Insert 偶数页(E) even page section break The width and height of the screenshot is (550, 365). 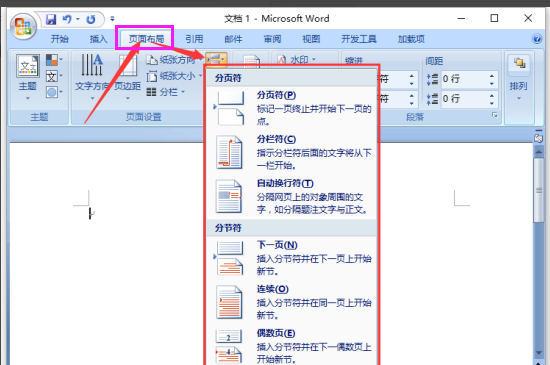[292, 346]
